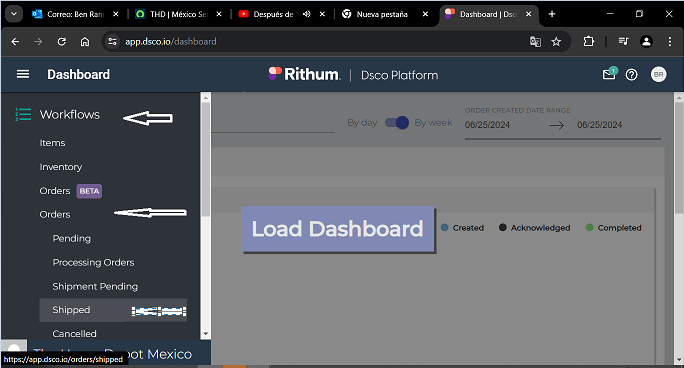The height and width of the screenshot is (368, 684).
Task: Mute the YouTube tab audio icon
Action: tap(307, 14)
